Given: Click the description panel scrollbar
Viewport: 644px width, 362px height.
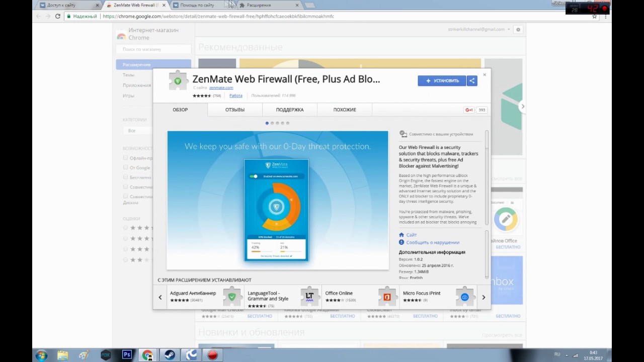Looking at the screenshot, I should click(x=487, y=177).
